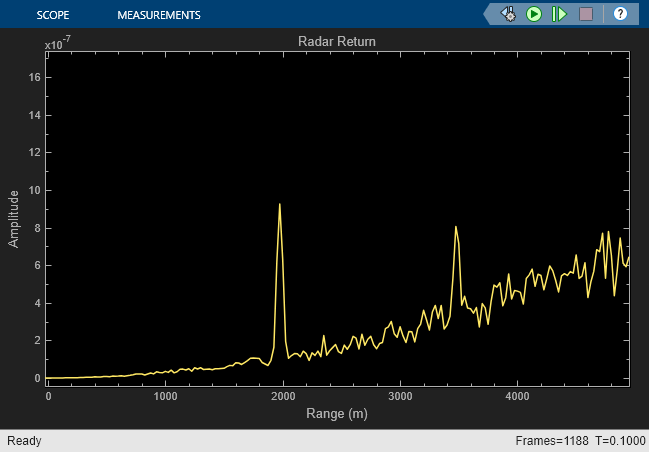The width and height of the screenshot is (649, 452).
Task: Click the Frames=1188 status entry
Action: point(552,441)
